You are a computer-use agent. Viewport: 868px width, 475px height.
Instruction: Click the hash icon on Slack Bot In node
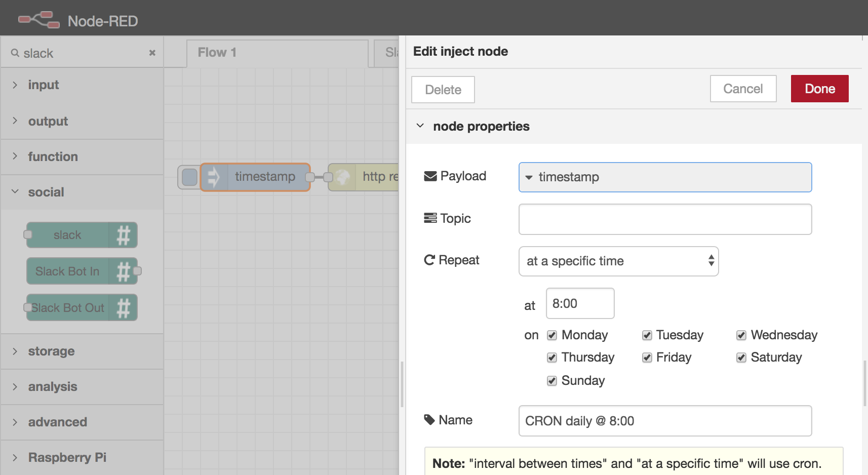point(124,271)
